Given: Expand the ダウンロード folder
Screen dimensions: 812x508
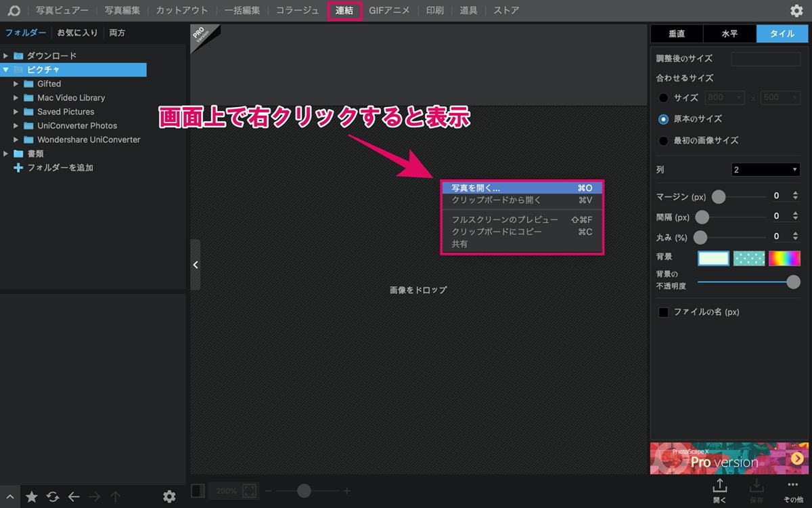Looking at the screenshot, I should tap(5, 56).
